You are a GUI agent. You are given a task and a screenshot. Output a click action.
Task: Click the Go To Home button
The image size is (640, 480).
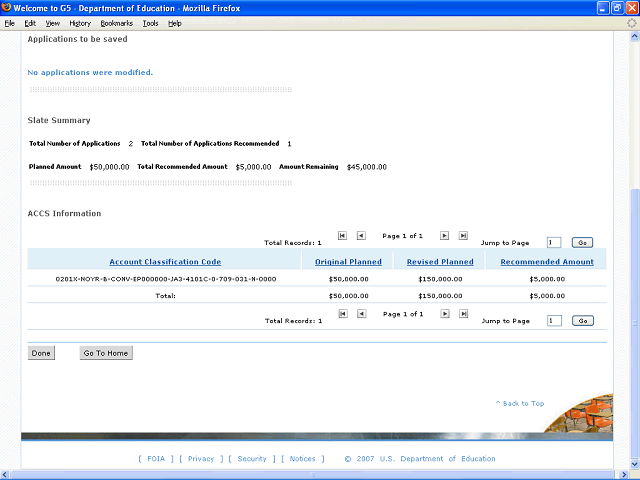(106, 353)
